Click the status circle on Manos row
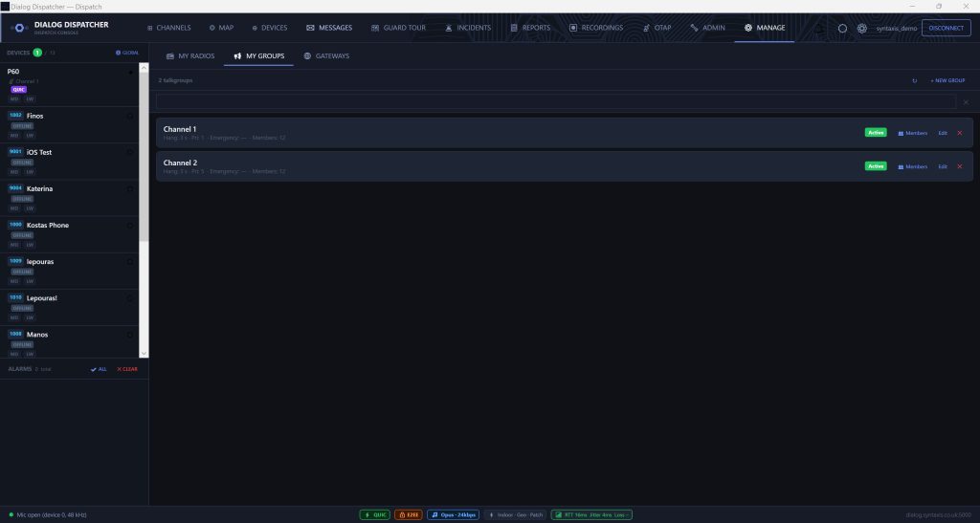Image resolution: width=980 pixels, height=523 pixels. click(130, 336)
